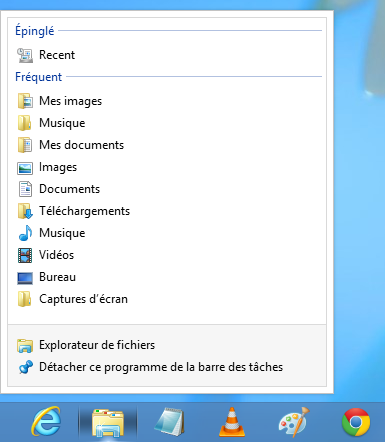Open Internet Explorer from the taskbar
Viewport: 385px width, 442px height.
[x=46, y=422]
